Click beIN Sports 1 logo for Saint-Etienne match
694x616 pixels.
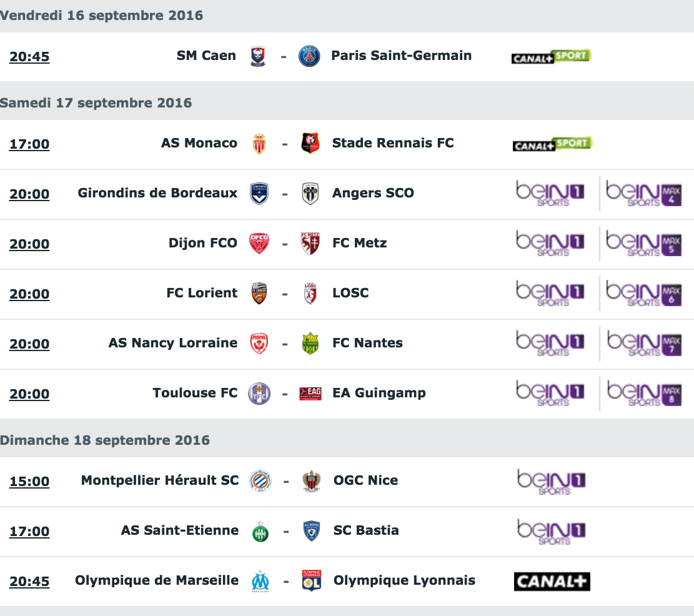[x=552, y=532]
